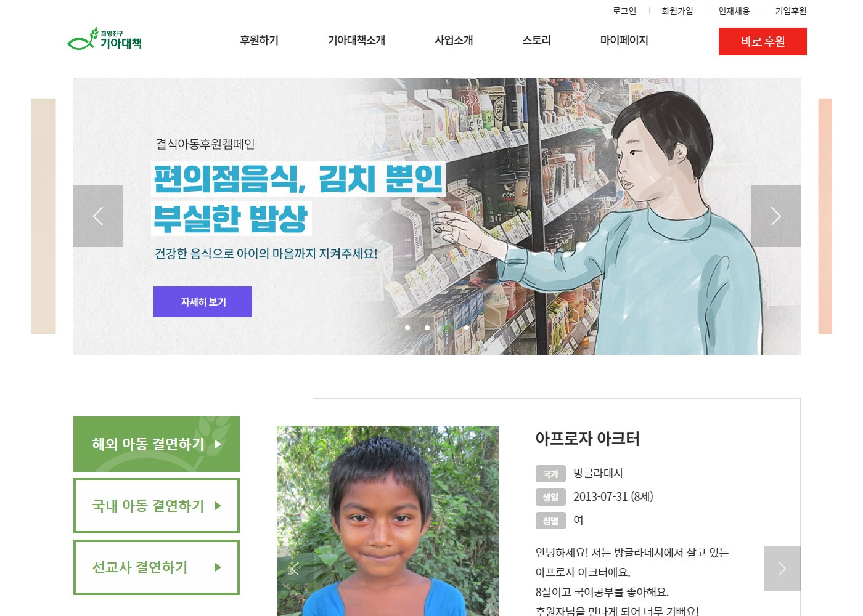Open the 사업소개 menu
Viewport: 863px width, 616px height.
(454, 40)
